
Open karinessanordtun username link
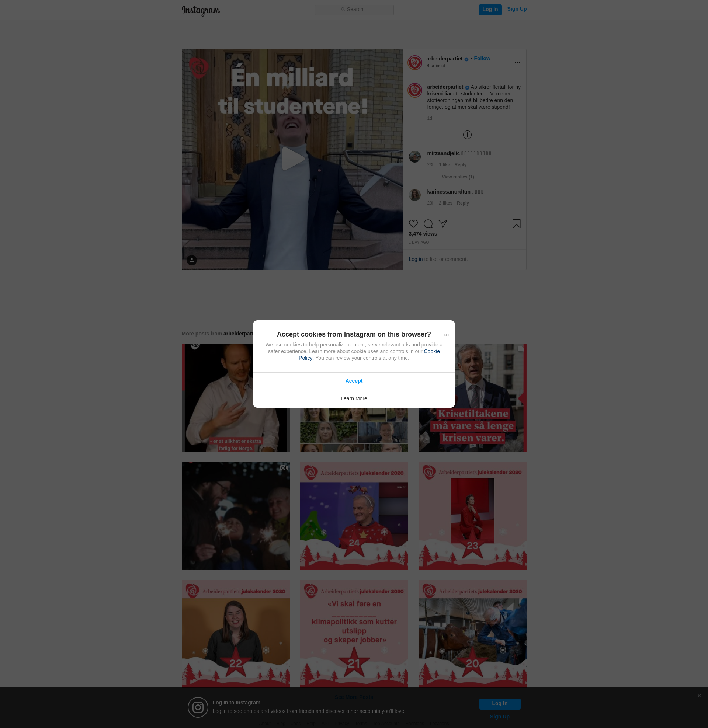[449, 192]
